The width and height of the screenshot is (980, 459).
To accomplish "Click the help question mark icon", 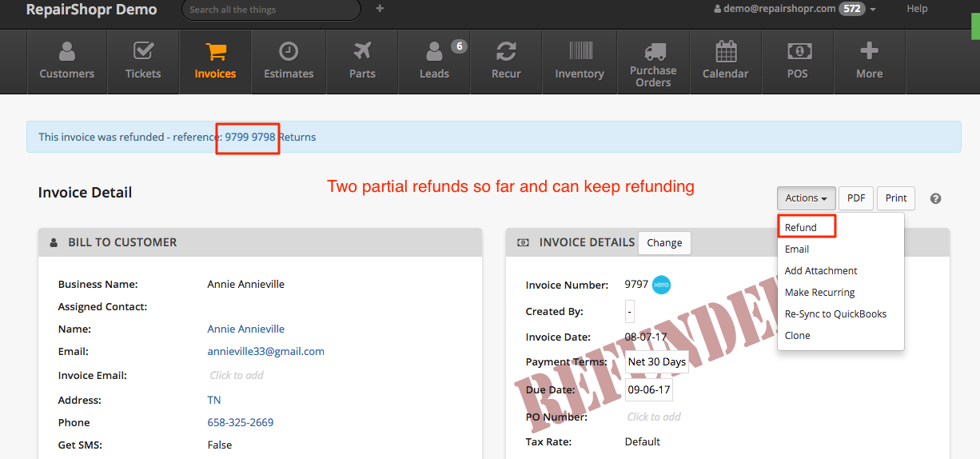I will click(936, 198).
